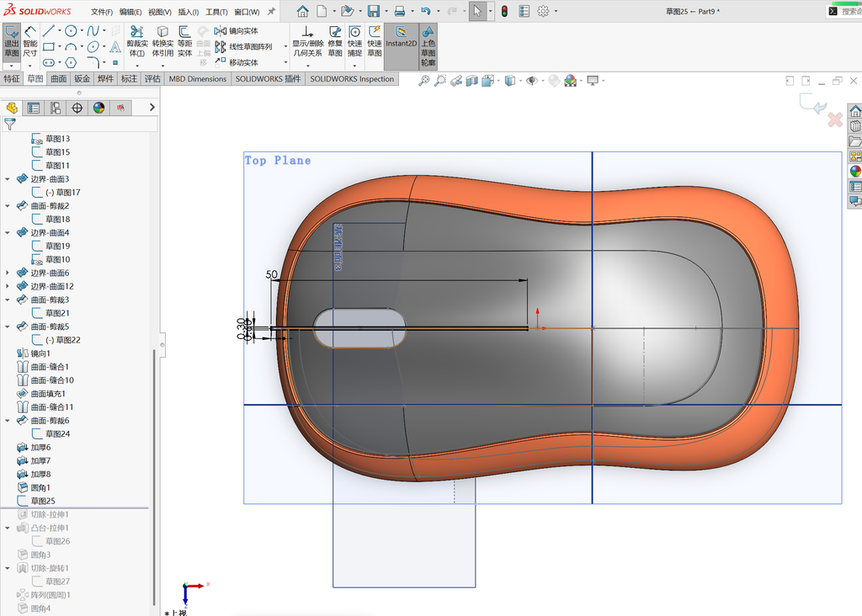Click the Exit Sketch (退出草图) button
The image size is (862, 616).
click(12, 42)
